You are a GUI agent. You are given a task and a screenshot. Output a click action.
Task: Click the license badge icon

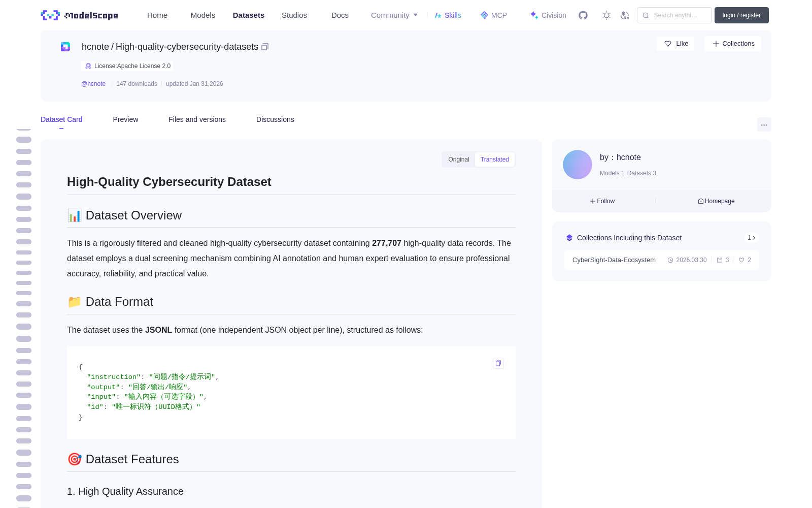(88, 66)
